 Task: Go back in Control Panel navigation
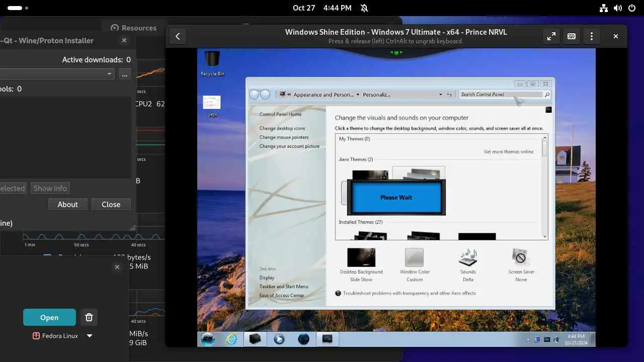[x=255, y=95]
